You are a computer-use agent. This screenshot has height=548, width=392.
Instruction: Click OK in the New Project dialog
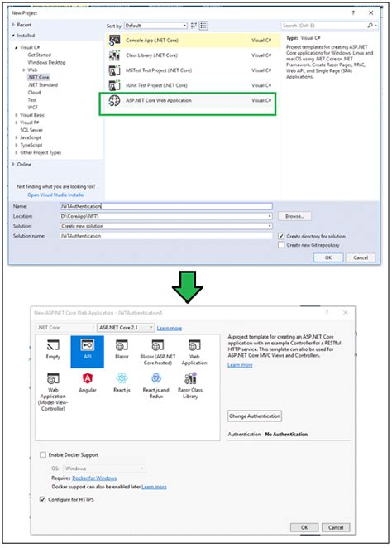click(328, 257)
